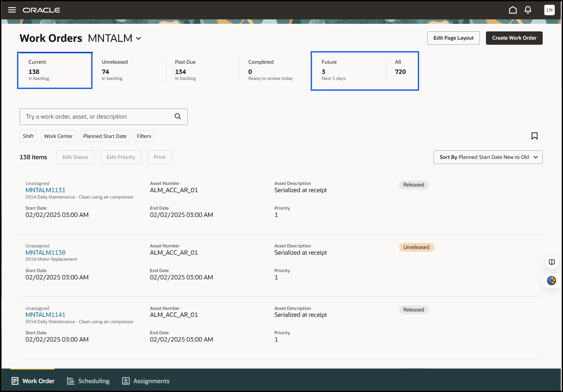Open the Work Center filter chip
The image size is (563, 392).
[58, 136]
